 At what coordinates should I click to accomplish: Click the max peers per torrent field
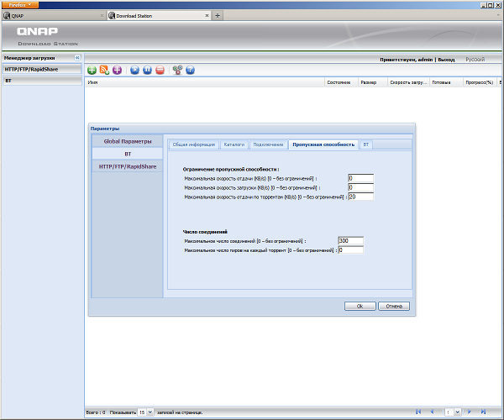pyautogui.click(x=350, y=250)
